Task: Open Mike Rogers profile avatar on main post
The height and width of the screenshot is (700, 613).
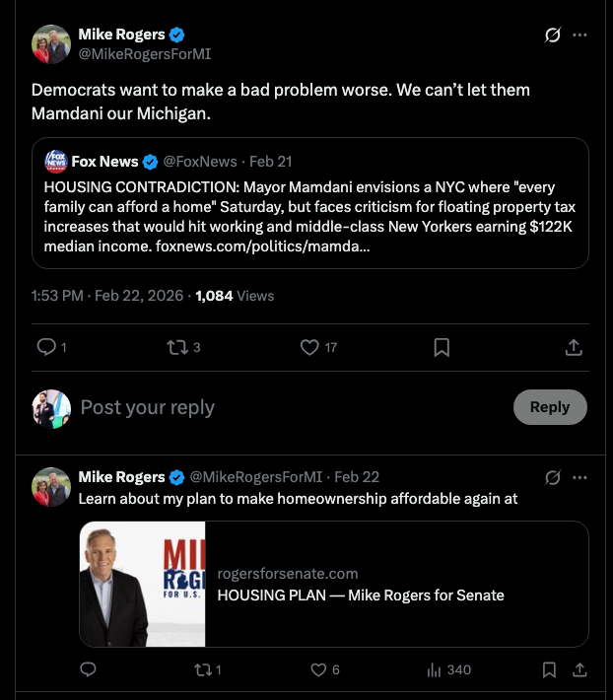Action: click(x=50, y=44)
